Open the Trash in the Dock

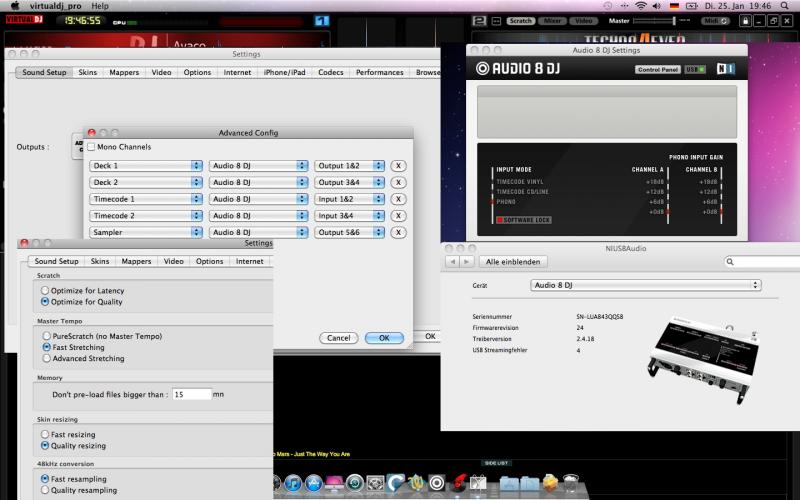[571, 483]
